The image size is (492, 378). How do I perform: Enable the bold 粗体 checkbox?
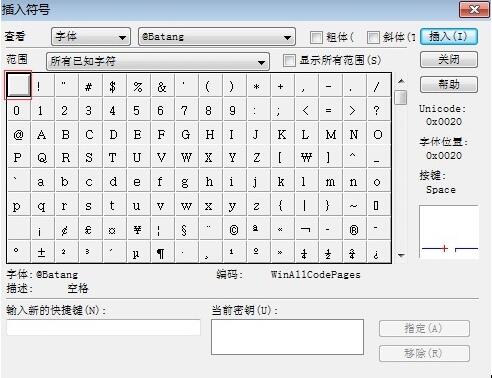pos(316,37)
